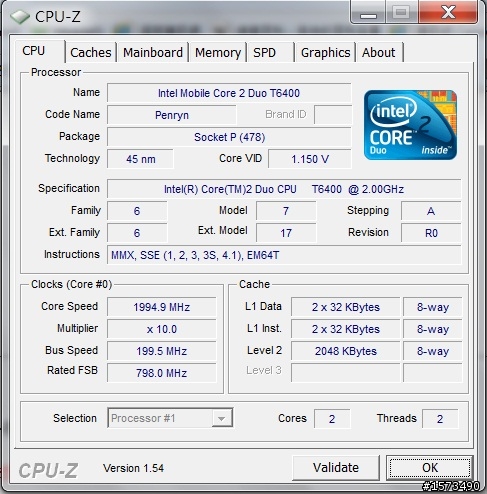Select the Penryn code name value
This screenshot has width=487, height=494.
click(172, 115)
